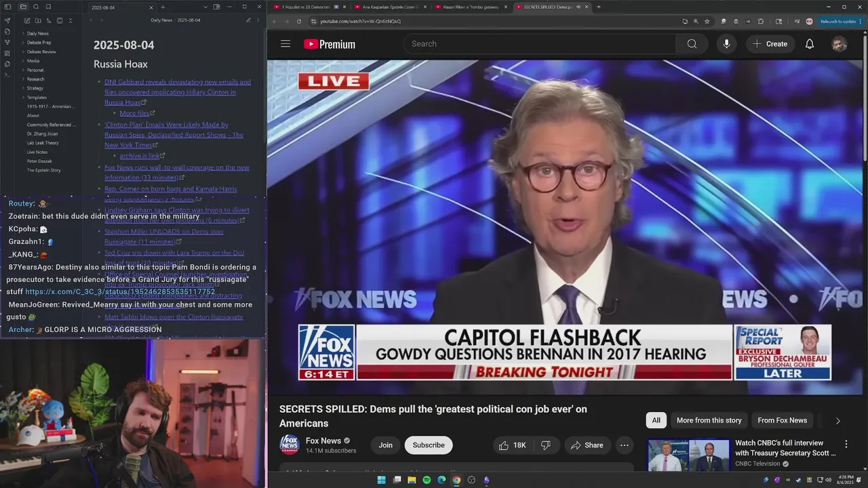The width and height of the screenshot is (868, 488).
Task: Expand Personal folder
Action: click(35, 70)
